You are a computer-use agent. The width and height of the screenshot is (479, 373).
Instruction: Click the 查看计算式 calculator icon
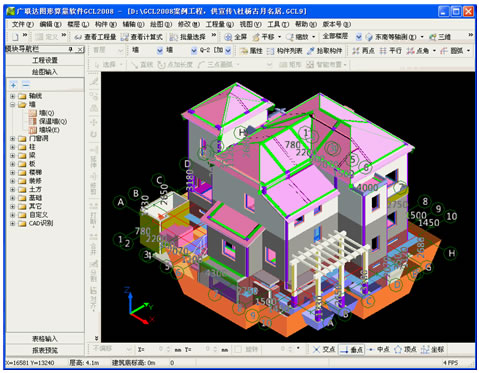click(142, 37)
